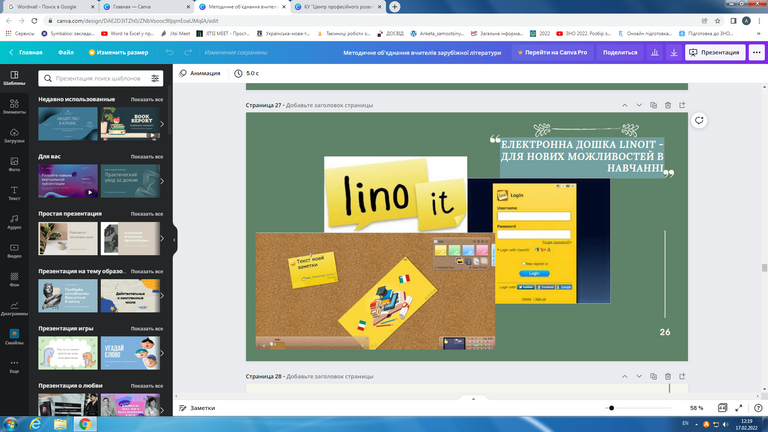Click the Презентация present button
Image resolution: width=768 pixels, height=432 pixels.
pos(714,52)
